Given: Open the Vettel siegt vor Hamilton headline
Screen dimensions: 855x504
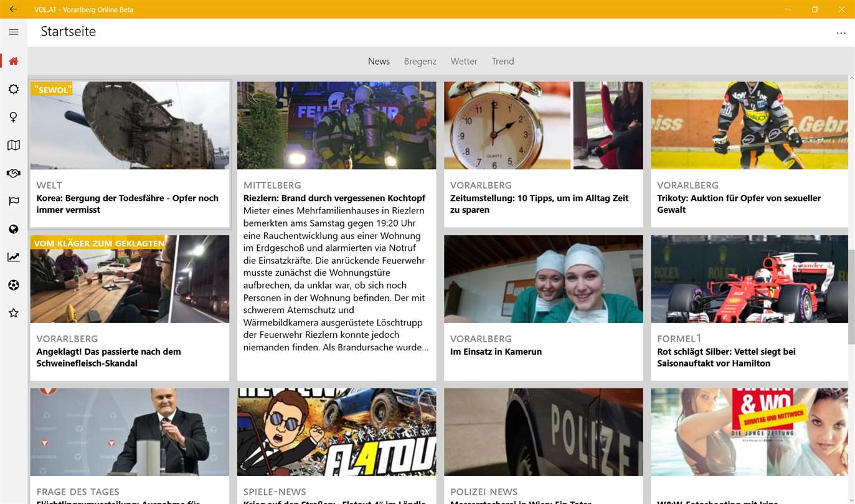Looking at the screenshot, I should (x=726, y=357).
